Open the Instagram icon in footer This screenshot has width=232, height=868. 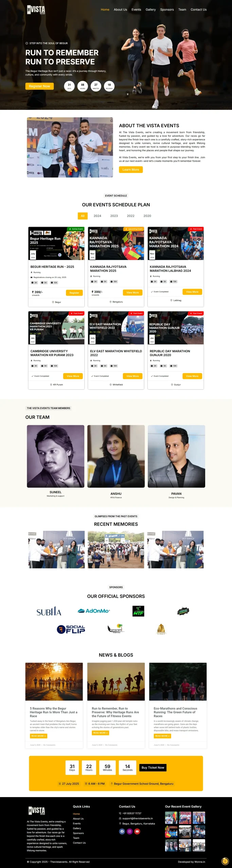click(129, 831)
